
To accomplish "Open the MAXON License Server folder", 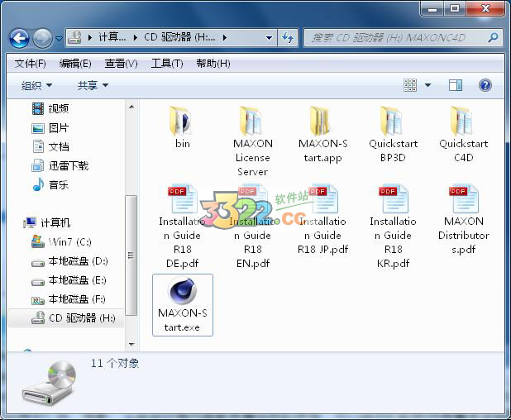I will (252, 122).
